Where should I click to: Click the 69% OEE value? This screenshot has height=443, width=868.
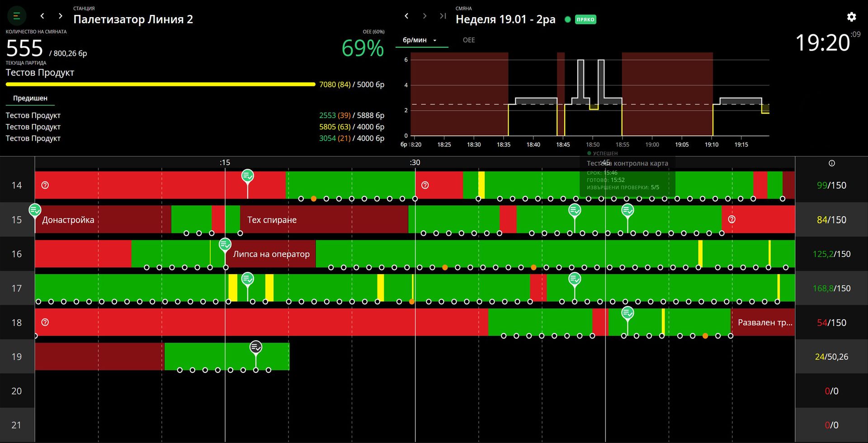pos(363,48)
